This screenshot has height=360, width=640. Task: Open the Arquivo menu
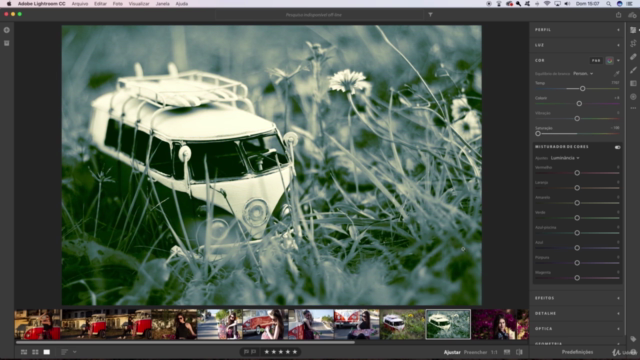(80, 4)
